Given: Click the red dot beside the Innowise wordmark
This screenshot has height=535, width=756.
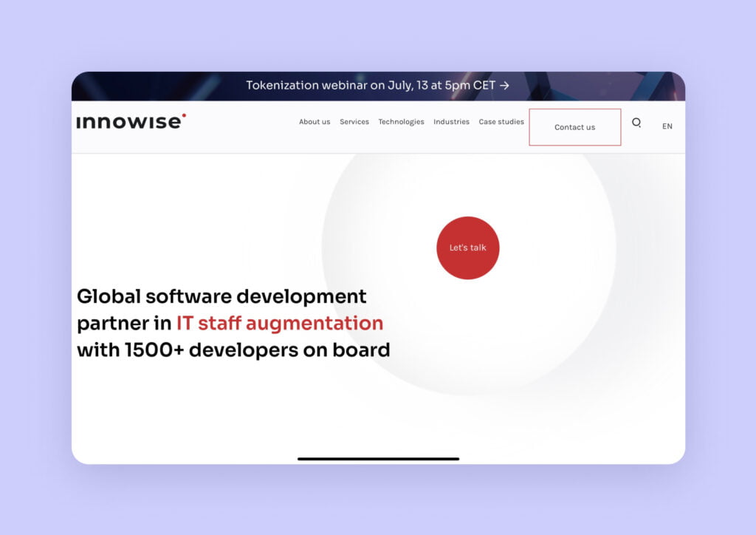Looking at the screenshot, I should 184,116.
